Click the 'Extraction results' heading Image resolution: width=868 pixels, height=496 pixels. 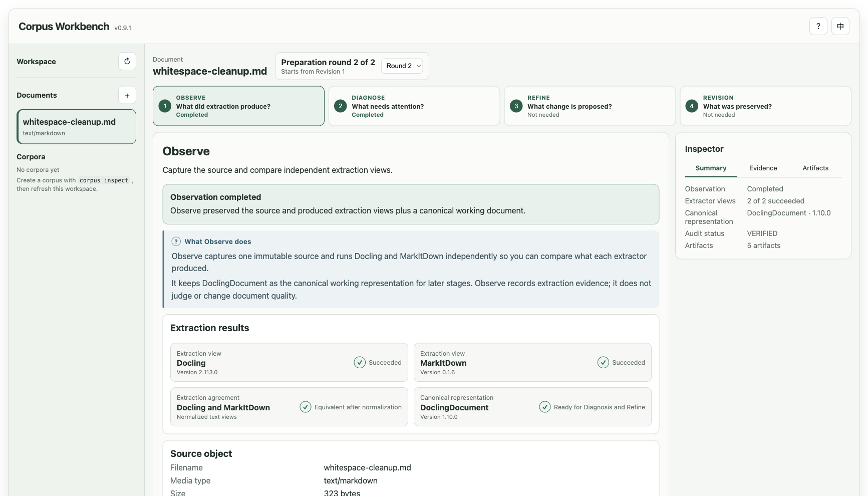click(209, 328)
